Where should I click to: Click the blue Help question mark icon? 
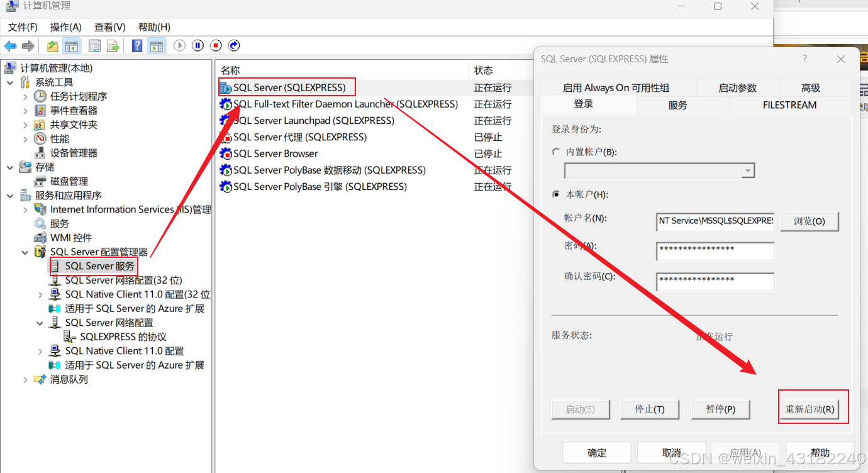[x=137, y=46]
